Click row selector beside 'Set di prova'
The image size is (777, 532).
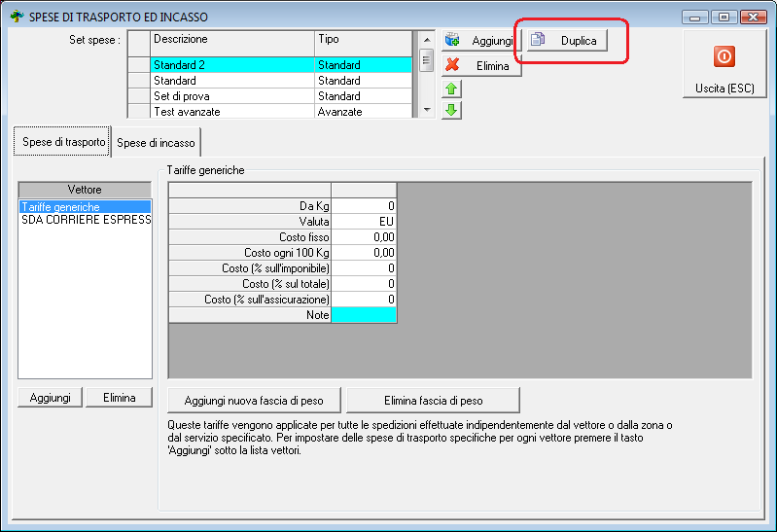[x=139, y=96]
